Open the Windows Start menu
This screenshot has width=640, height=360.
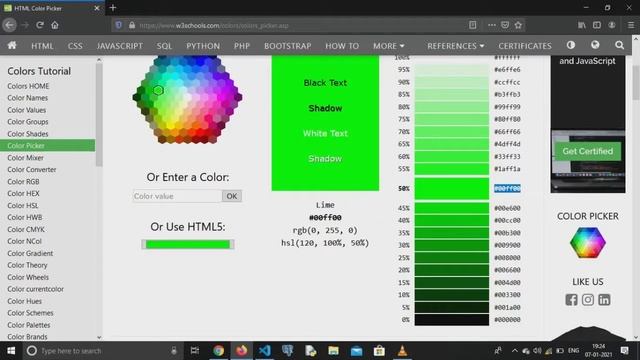[x=11, y=351]
